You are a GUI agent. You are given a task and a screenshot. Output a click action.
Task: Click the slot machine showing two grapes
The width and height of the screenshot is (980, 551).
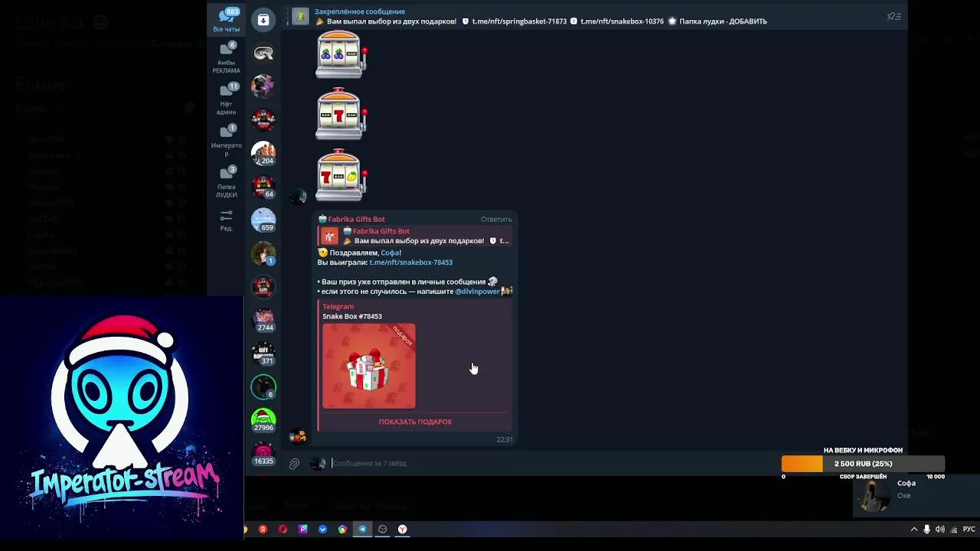click(x=341, y=54)
